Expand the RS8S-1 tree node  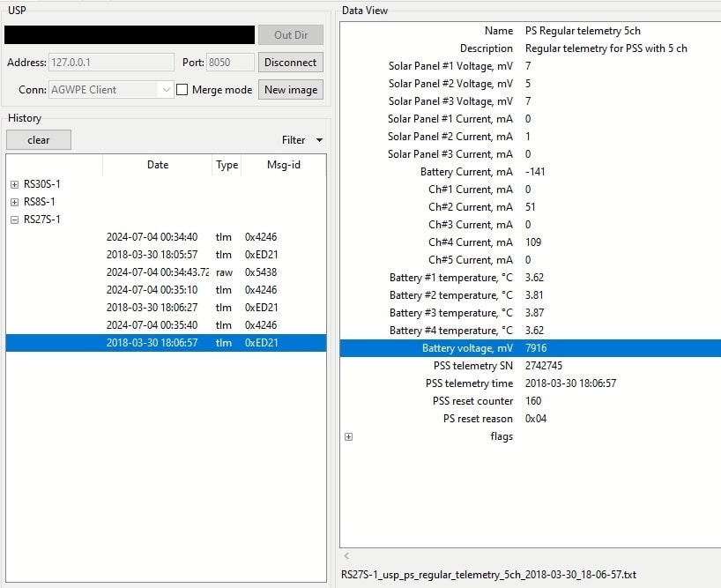click(14, 202)
